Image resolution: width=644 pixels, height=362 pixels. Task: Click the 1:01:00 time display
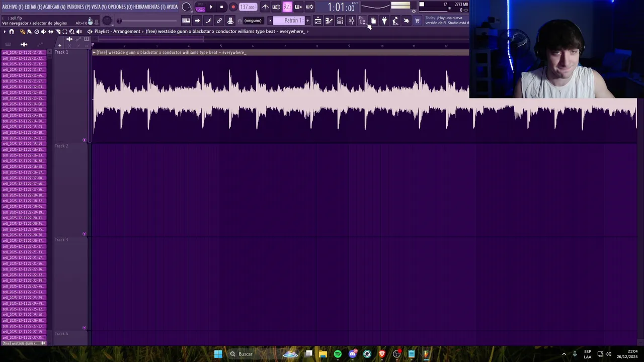342,7
